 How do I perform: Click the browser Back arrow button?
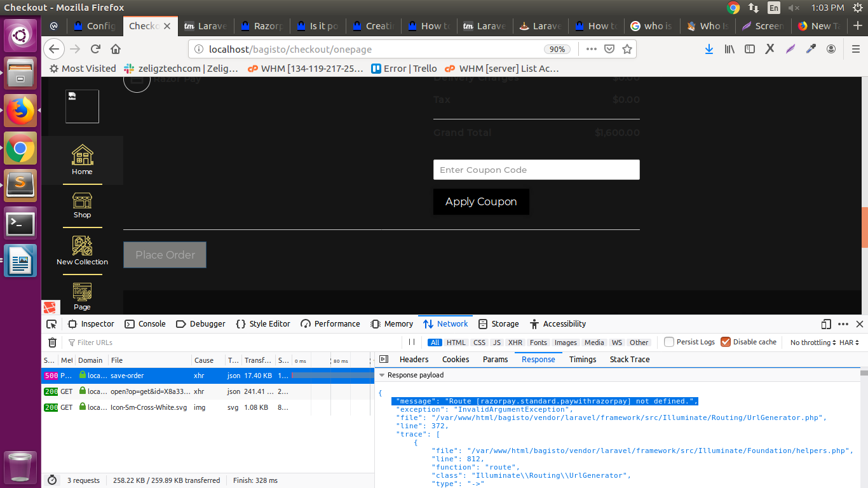pyautogui.click(x=54, y=49)
